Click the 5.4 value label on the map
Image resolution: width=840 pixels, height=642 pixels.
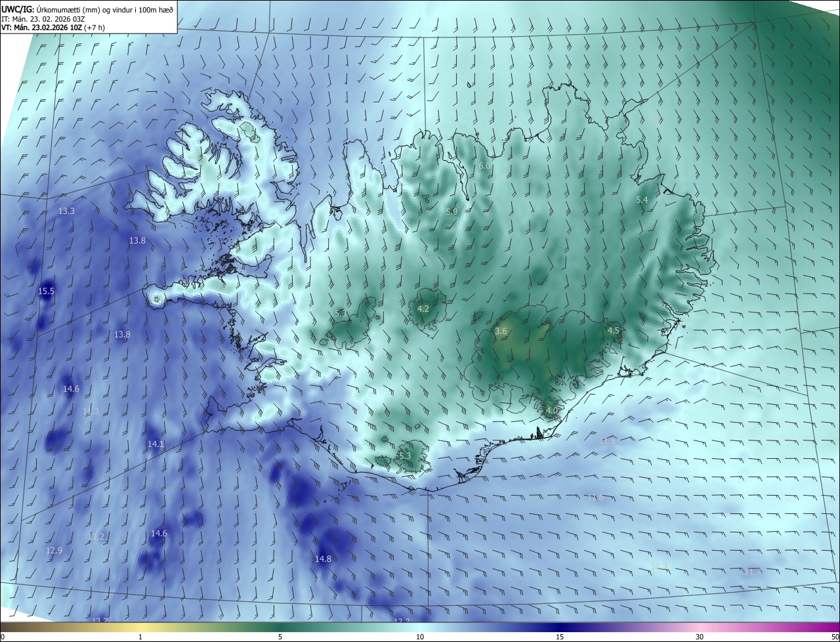pos(642,200)
